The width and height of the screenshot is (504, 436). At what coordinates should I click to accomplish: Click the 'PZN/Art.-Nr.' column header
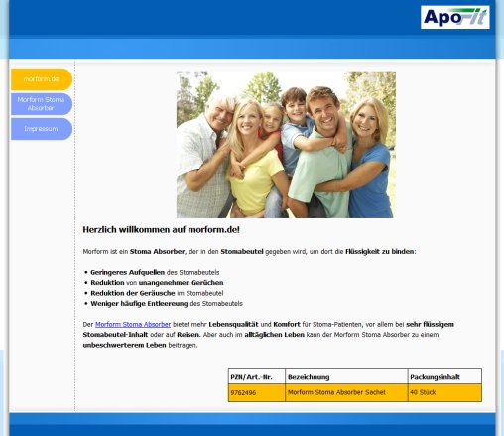click(x=257, y=376)
